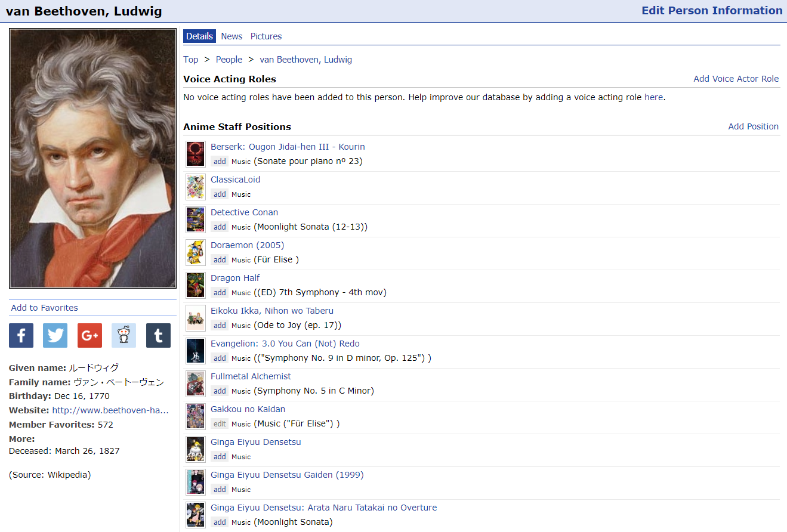Viewport: 787px width, 532px height.
Task: Click the '(Source: Wikipedia)' text
Action: click(50, 475)
